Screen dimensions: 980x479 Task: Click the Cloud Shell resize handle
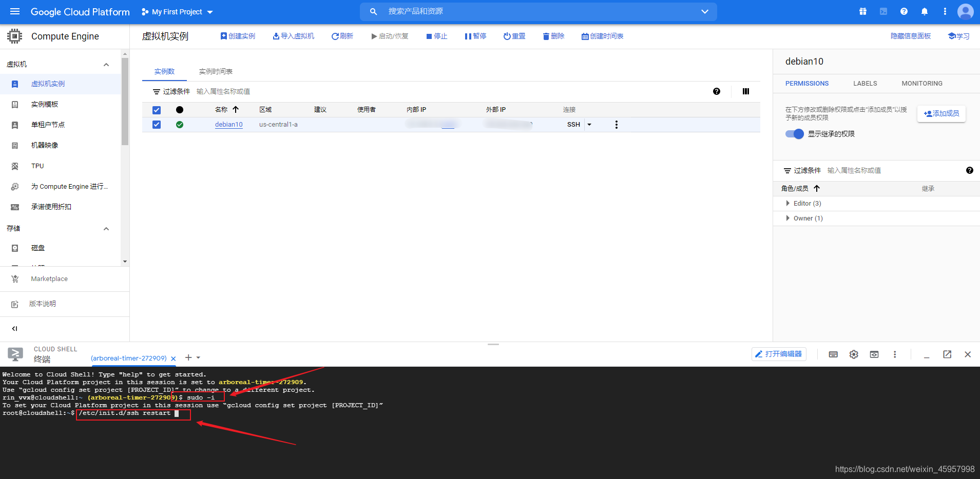(x=493, y=345)
